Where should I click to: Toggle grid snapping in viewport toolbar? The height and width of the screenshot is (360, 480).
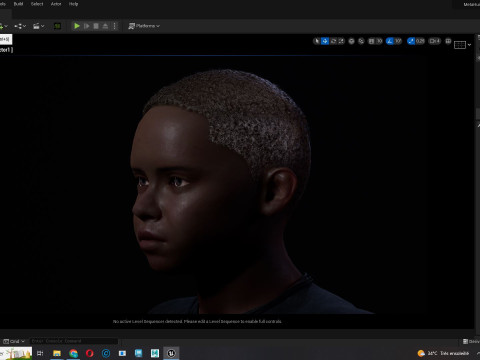(x=371, y=41)
